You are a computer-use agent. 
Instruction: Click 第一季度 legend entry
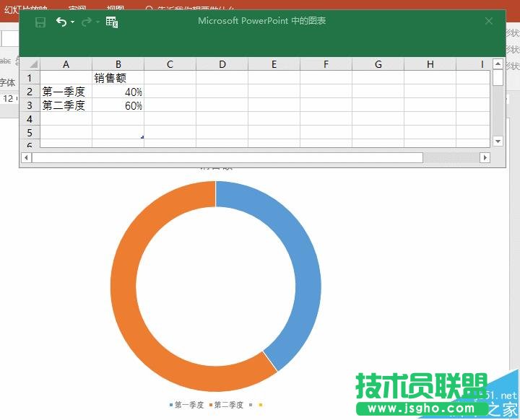click(x=186, y=405)
